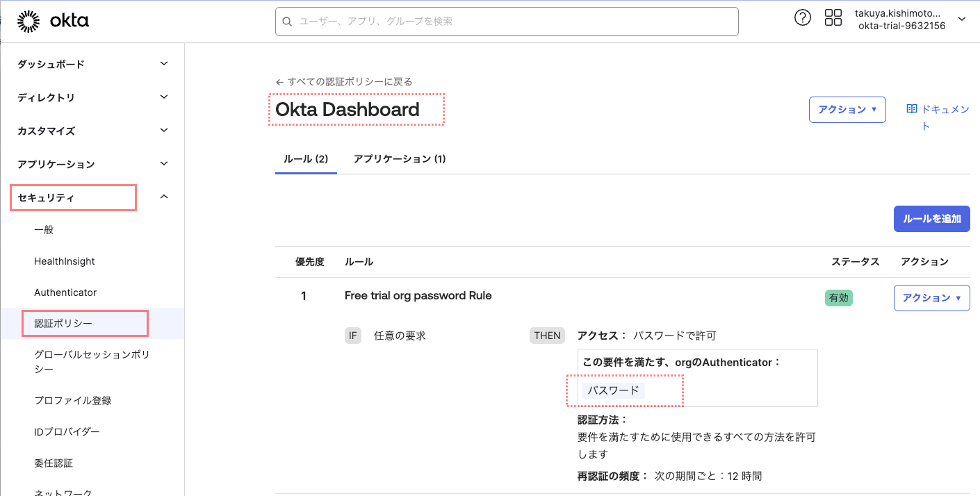Select the ルール (2) tab
This screenshot has height=496, width=980.
[x=306, y=158]
